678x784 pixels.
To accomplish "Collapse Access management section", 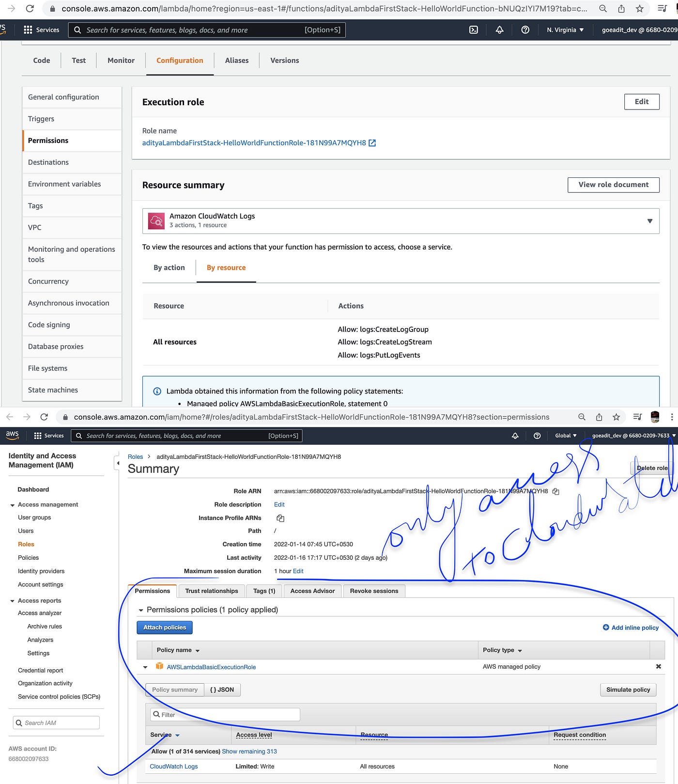I will pyautogui.click(x=12, y=505).
